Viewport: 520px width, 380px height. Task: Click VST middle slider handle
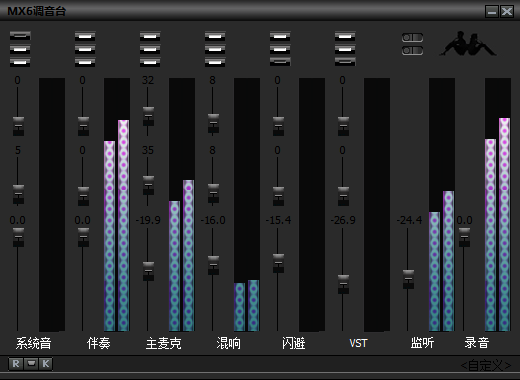click(343, 196)
